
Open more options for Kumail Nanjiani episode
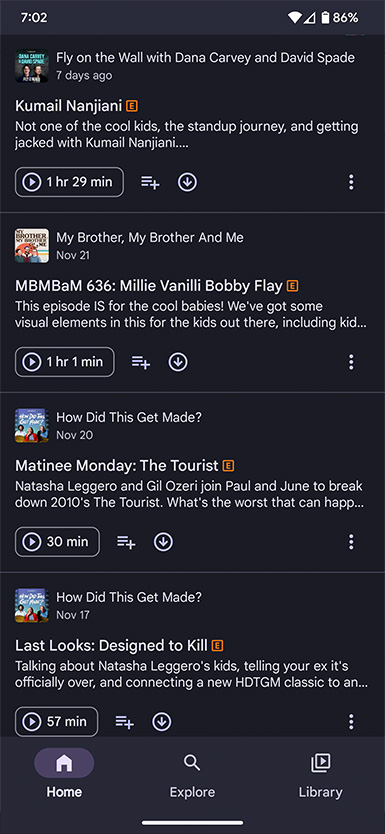click(351, 182)
